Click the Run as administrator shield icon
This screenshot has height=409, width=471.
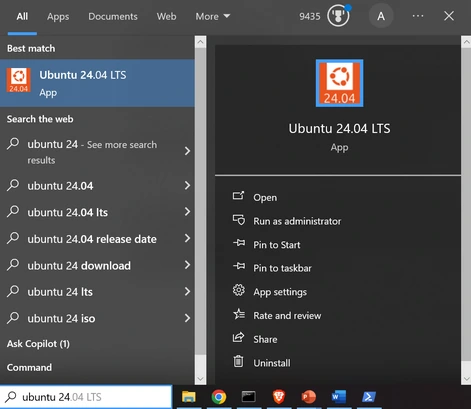pos(239,220)
